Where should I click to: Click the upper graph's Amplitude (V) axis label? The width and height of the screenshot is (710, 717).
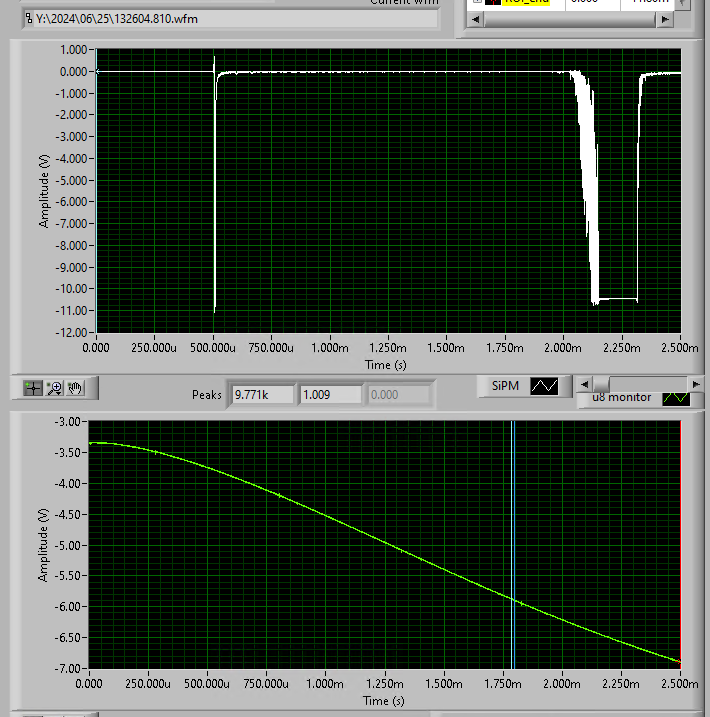pos(44,191)
